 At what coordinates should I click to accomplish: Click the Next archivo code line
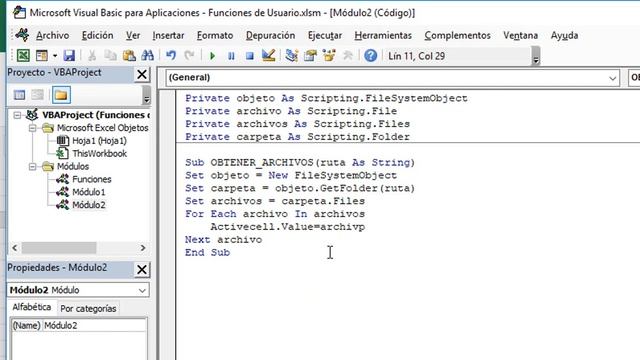[x=224, y=240]
